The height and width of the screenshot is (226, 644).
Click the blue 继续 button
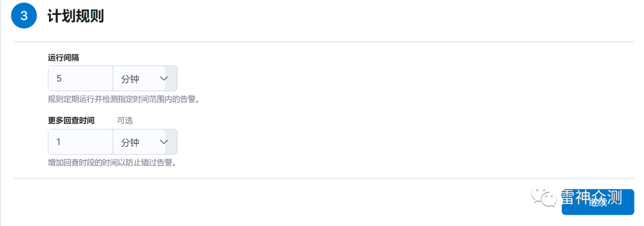pos(597,202)
